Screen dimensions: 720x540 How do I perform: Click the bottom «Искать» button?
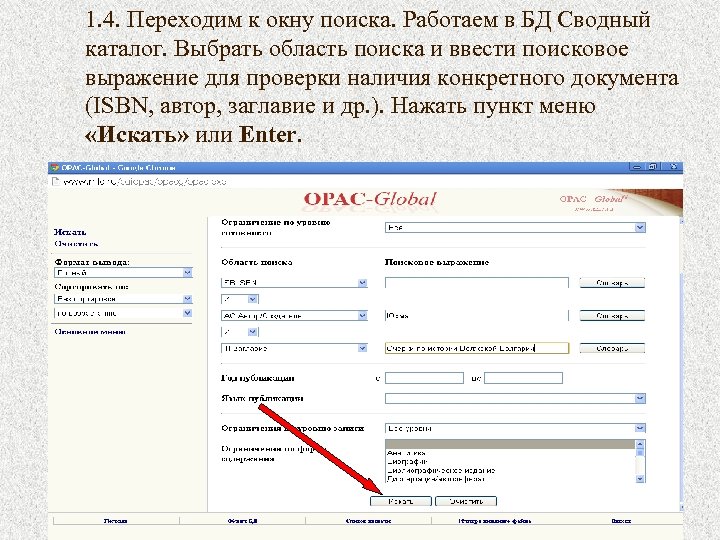click(x=401, y=501)
